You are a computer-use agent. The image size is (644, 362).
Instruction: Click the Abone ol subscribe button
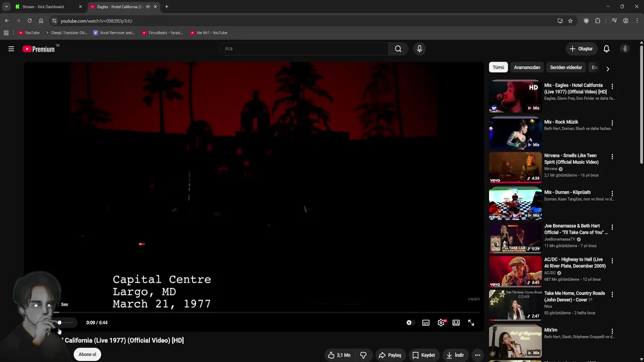87,354
